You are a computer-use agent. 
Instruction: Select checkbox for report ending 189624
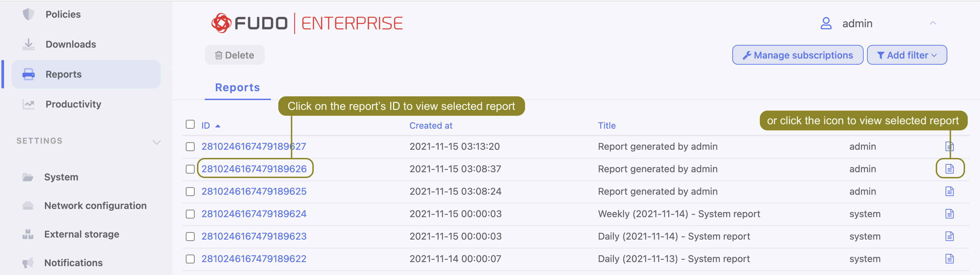pyautogui.click(x=190, y=214)
